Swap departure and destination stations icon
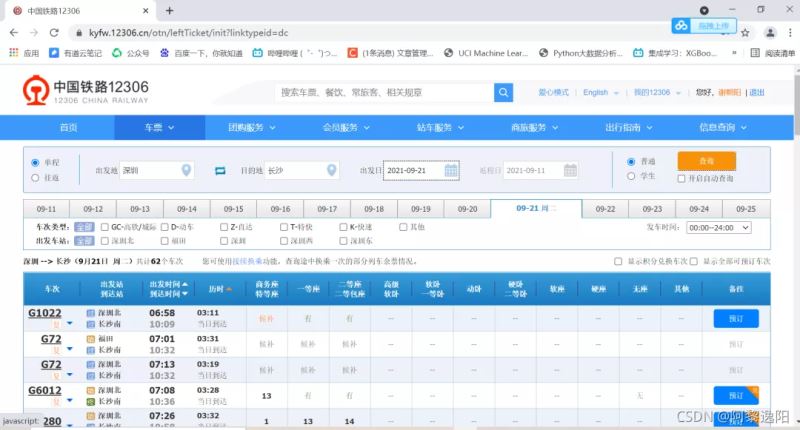This screenshot has height=430, width=800. [221, 171]
